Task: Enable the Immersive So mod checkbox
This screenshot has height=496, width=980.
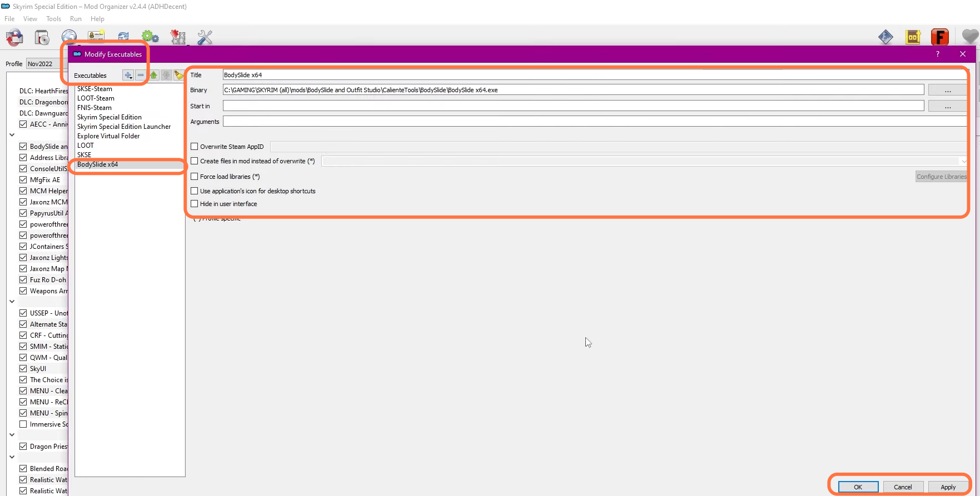Action: pyautogui.click(x=23, y=424)
